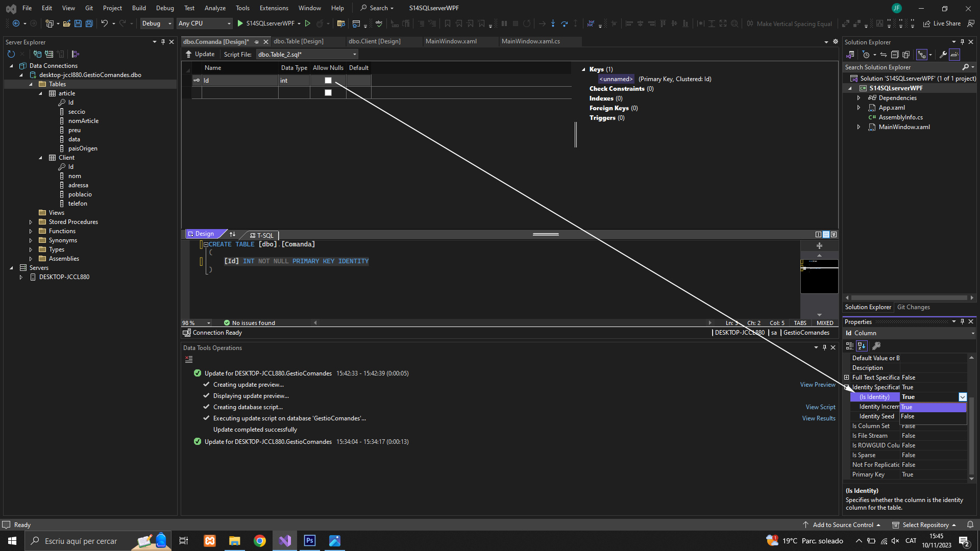The image size is (980, 551).
Task: Click the Properties wrench icon in Solution Explorer
Action: 943,55
